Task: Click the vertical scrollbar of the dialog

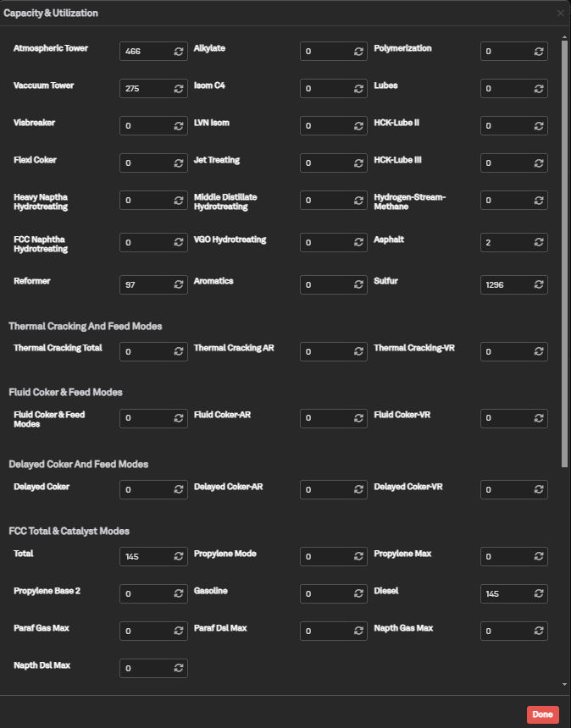Action: (x=565, y=254)
